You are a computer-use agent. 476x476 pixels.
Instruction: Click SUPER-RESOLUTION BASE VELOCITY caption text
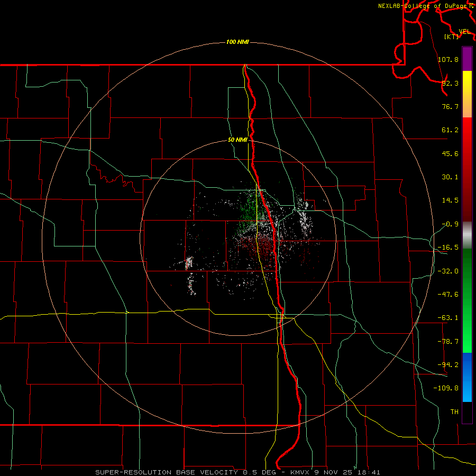coord(167,472)
